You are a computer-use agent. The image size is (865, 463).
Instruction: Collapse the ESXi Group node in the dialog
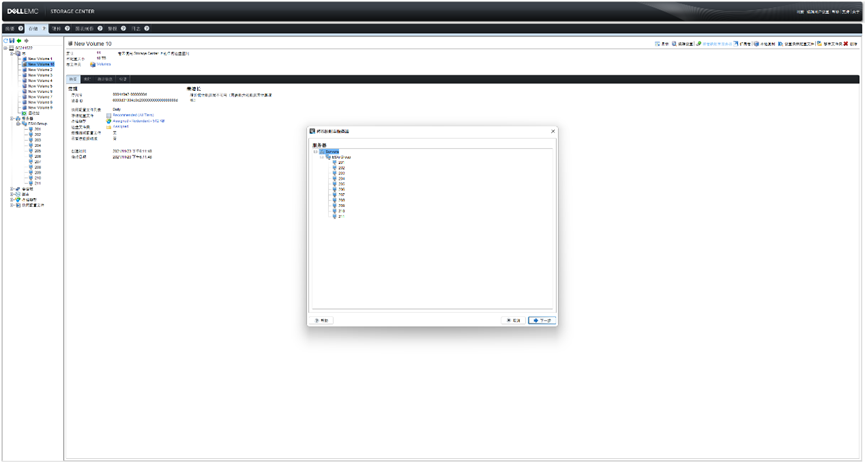pyautogui.click(x=322, y=157)
